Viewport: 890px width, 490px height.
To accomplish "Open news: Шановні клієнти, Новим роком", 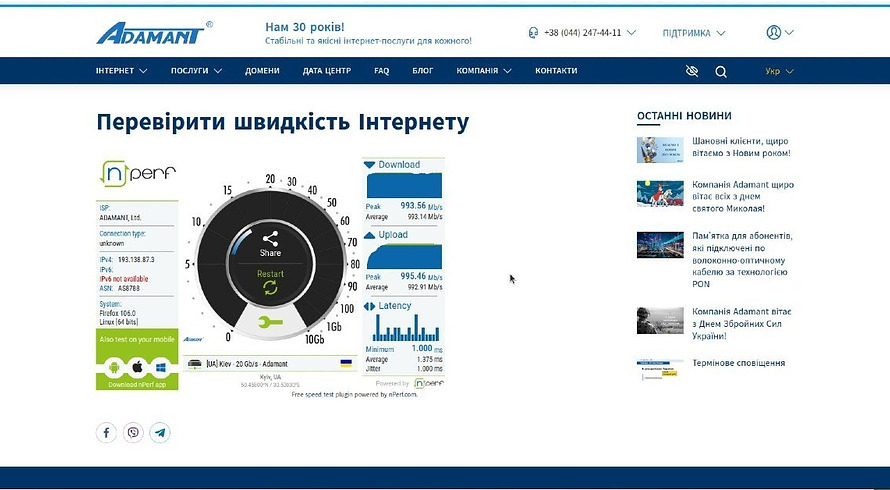I will [x=741, y=147].
